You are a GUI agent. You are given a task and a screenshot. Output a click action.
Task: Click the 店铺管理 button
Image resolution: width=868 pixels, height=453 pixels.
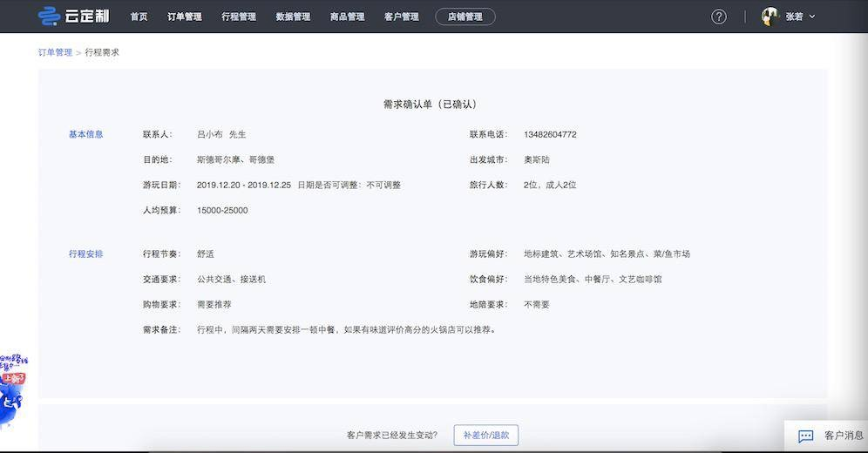465,17
